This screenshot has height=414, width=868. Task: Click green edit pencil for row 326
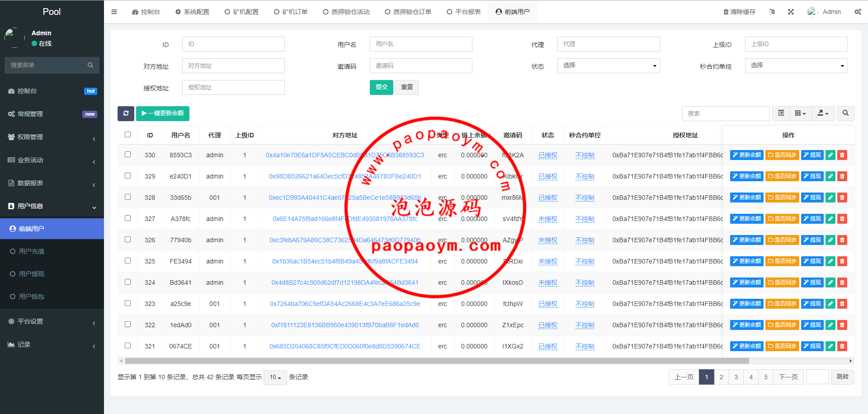click(x=830, y=240)
